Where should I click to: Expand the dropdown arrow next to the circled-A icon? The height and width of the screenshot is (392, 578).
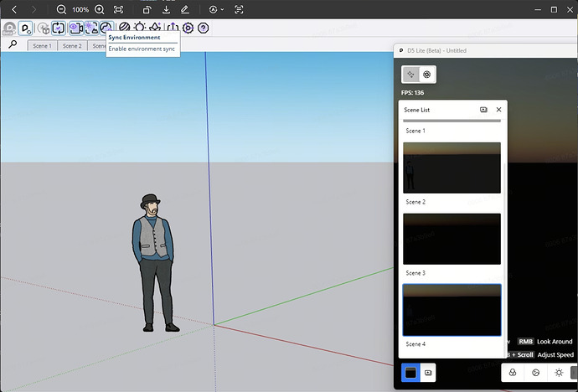click(222, 10)
